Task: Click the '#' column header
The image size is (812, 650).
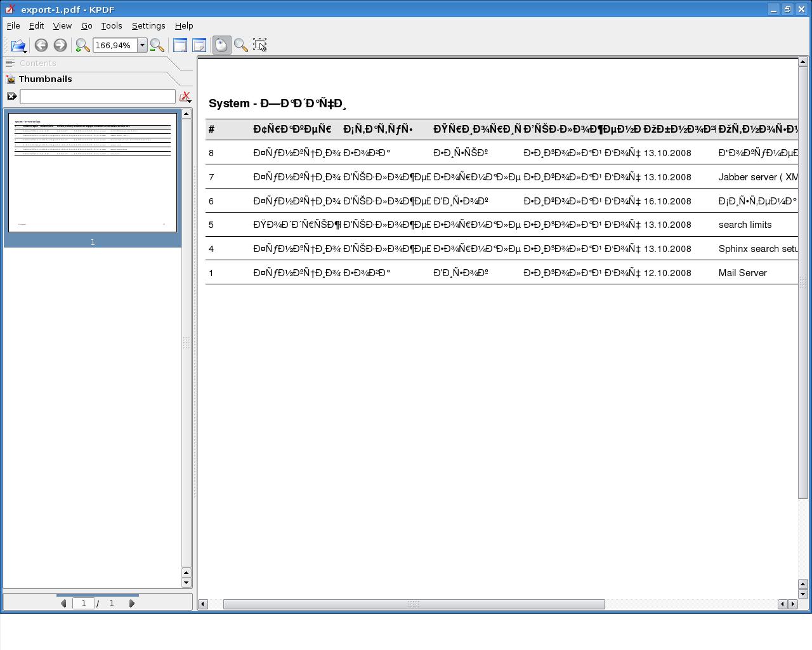Action: tap(211, 129)
